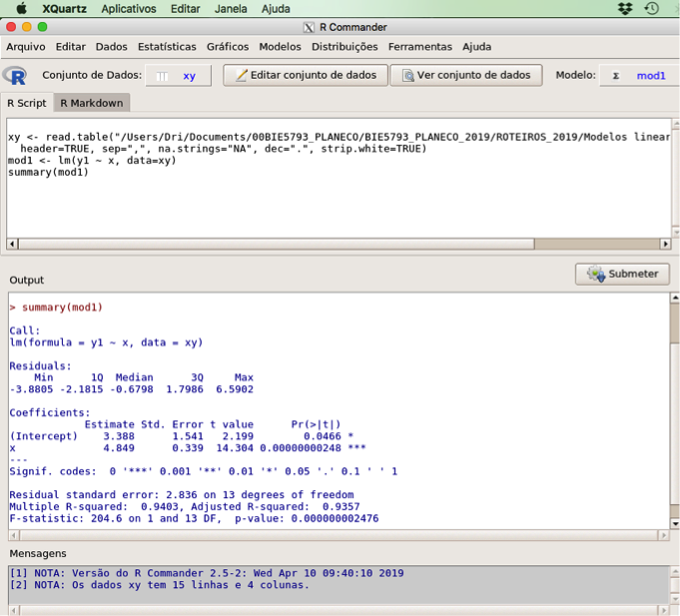This screenshot has height=616, width=680.
Task: Click right arrow of script horizontal scrollbar
Action: [665, 244]
